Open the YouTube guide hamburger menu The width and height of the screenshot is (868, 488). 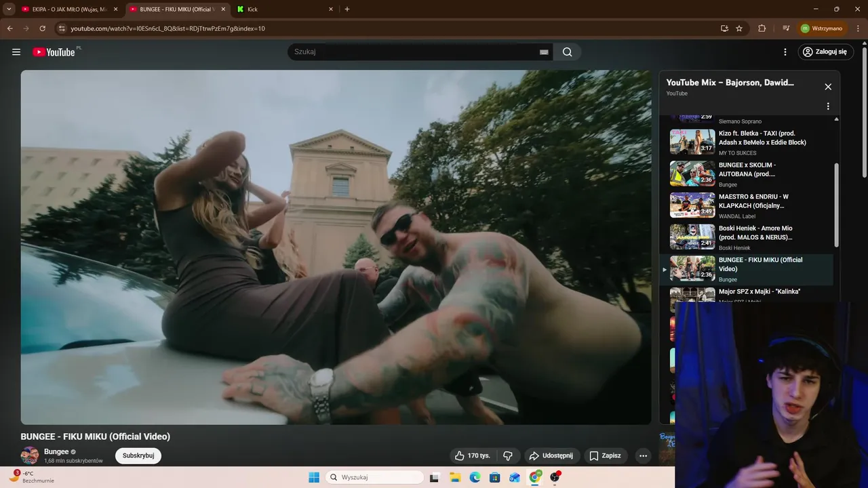pyautogui.click(x=16, y=52)
